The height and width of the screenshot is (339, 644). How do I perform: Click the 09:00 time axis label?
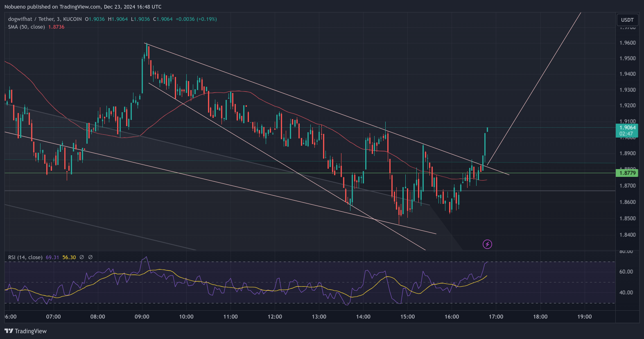(142, 317)
